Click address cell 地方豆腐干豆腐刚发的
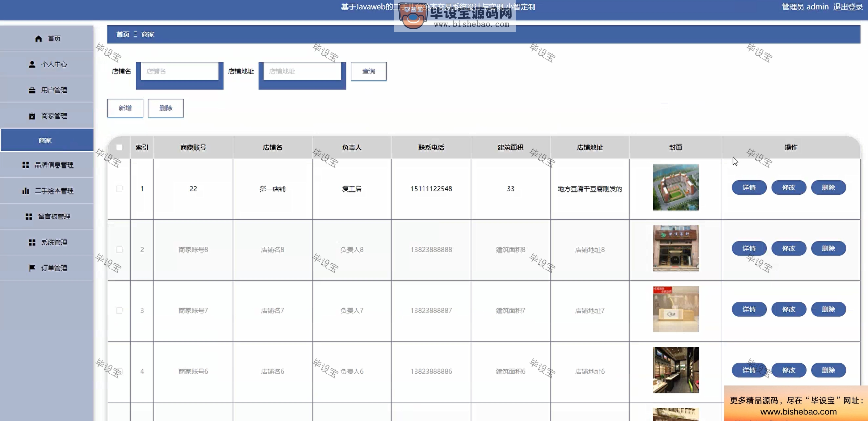This screenshot has width=868, height=421. tap(590, 189)
